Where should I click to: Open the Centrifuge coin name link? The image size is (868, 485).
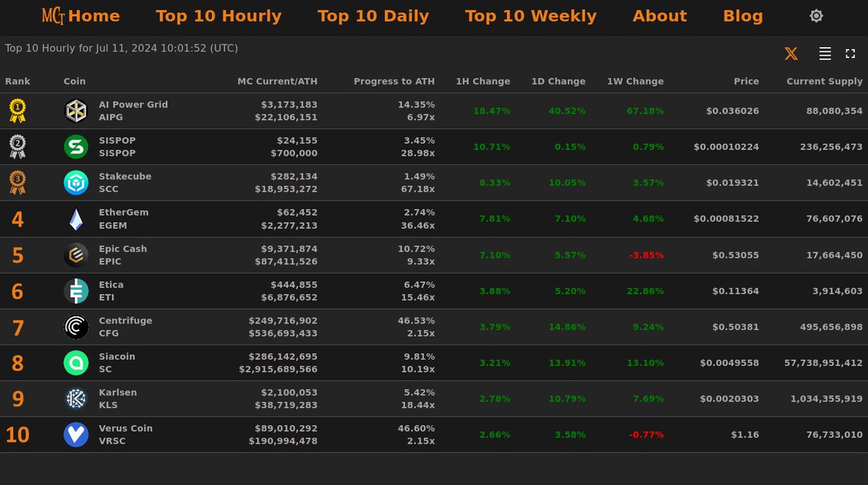pyautogui.click(x=126, y=321)
